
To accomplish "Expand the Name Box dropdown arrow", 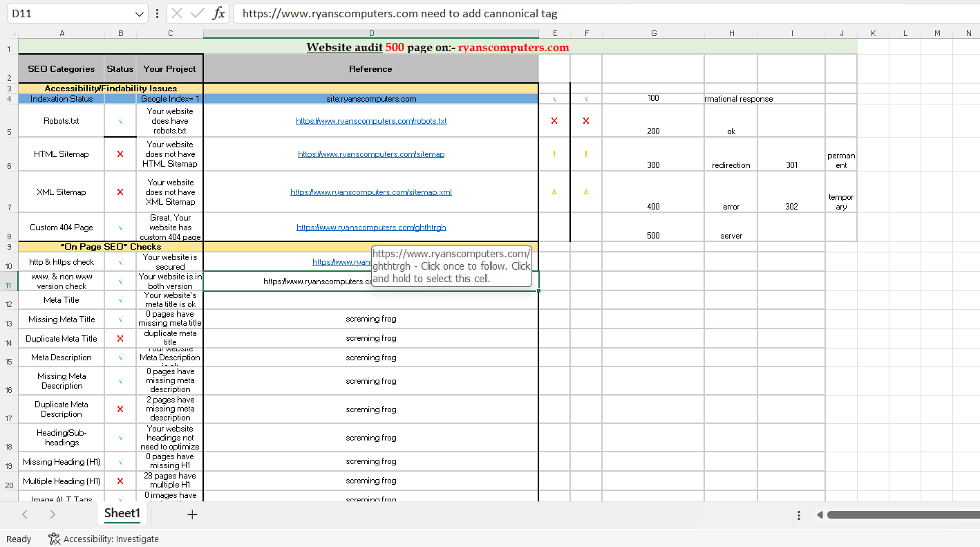I will pos(140,14).
